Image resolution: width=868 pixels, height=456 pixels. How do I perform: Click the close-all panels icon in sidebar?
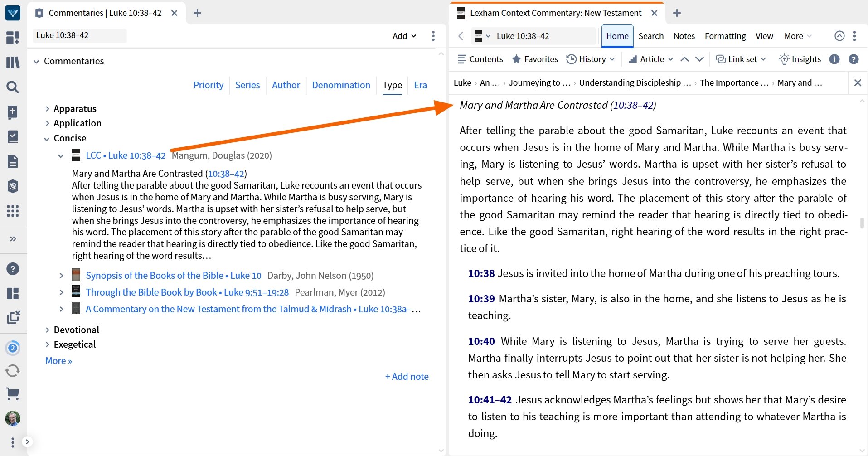click(13, 317)
